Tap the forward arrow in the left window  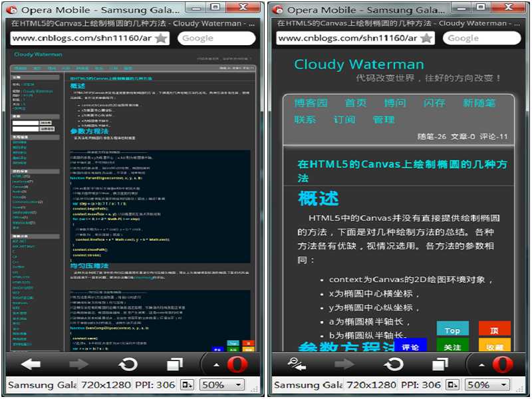pos(78,364)
